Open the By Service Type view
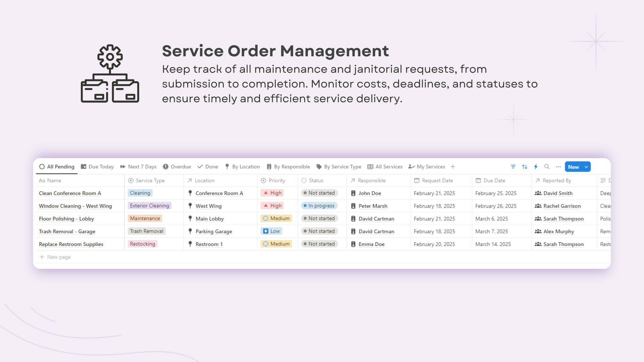The image size is (644, 362). point(339,167)
